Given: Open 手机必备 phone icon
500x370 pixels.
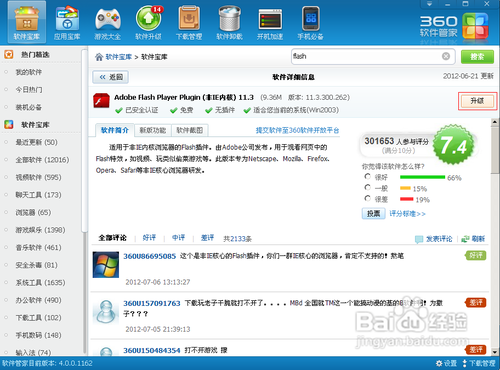Looking at the screenshot, I should (310, 22).
